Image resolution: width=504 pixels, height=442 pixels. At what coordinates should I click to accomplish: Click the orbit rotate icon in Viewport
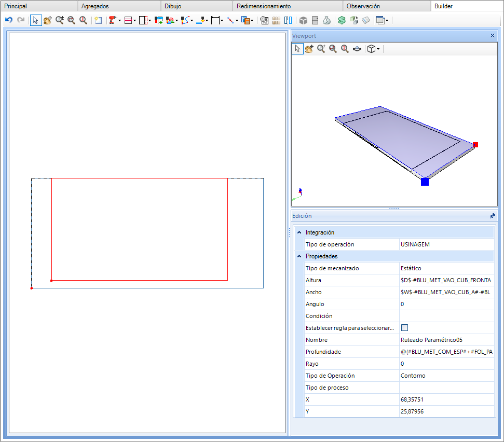pyautogui.click(x=357, y=49)
